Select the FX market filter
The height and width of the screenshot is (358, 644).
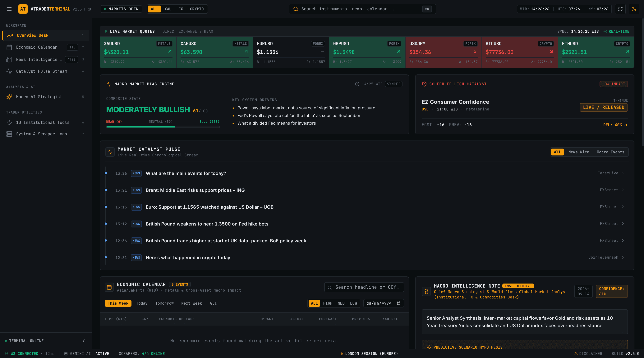point(181,9)
